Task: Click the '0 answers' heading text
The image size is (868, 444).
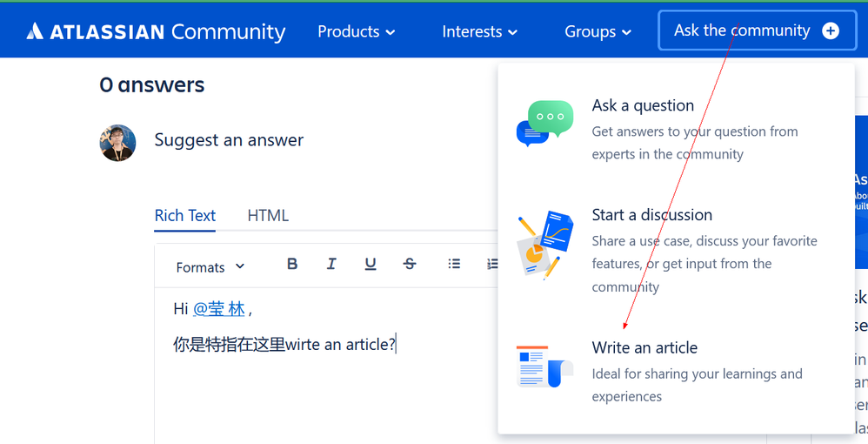Action: pos(152,84)
